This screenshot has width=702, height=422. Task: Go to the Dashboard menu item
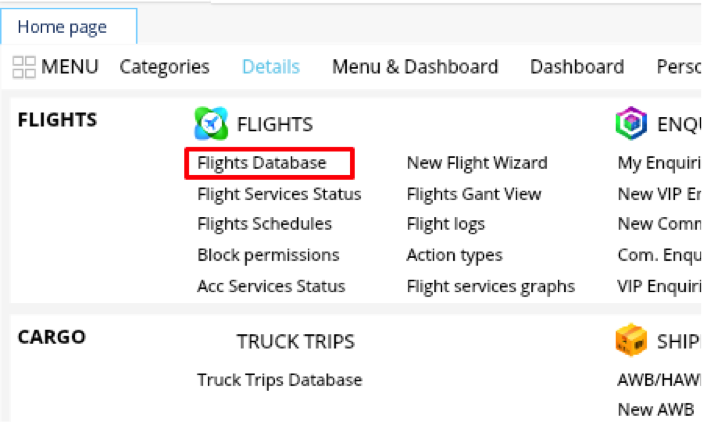click(577, 67)
